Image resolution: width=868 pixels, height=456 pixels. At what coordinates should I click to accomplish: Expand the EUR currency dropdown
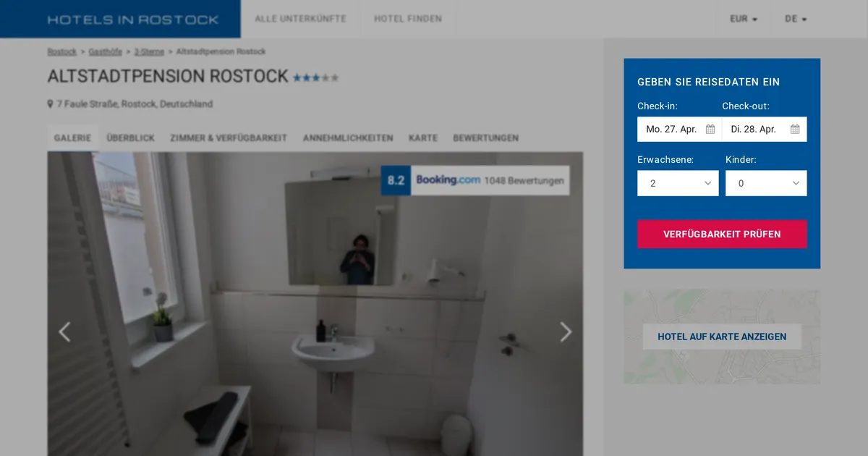(744, 20)
